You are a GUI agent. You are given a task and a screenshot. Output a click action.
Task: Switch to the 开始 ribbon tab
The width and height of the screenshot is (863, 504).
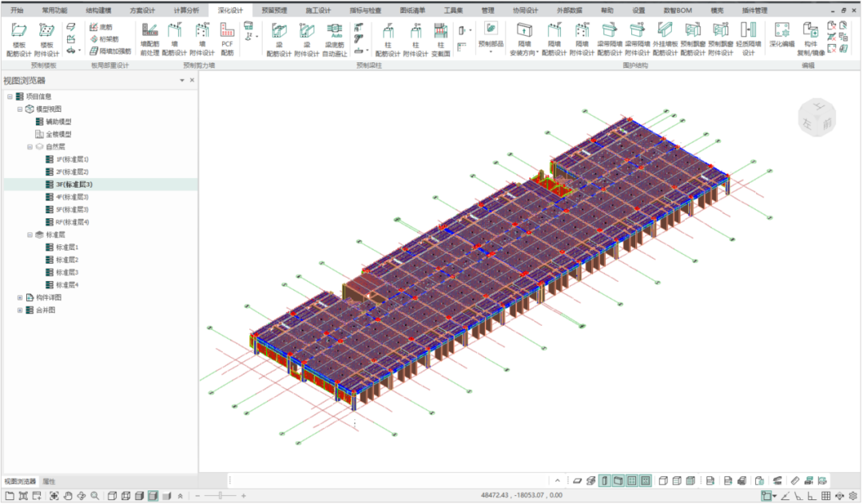(17, 10)
